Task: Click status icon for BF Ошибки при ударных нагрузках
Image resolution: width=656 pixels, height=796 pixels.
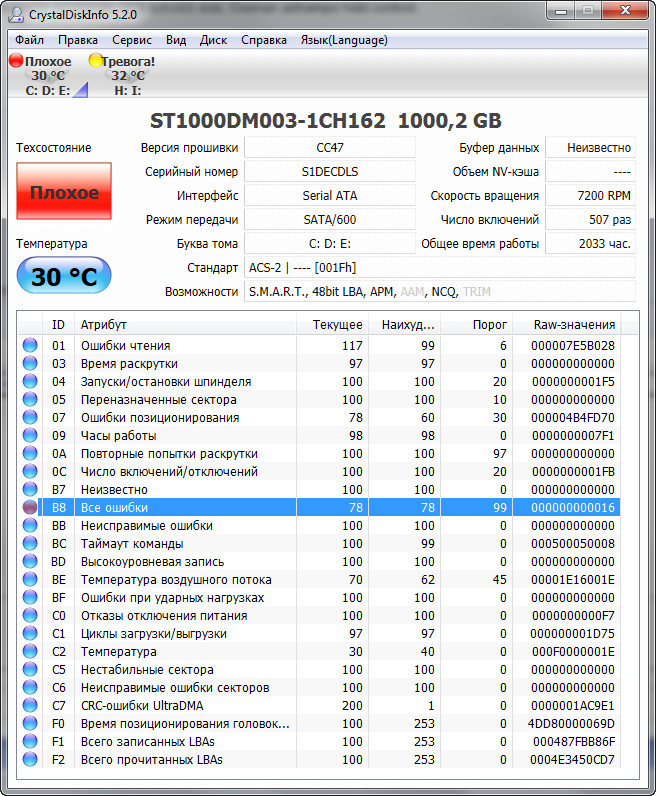Action: coord(30,598)
